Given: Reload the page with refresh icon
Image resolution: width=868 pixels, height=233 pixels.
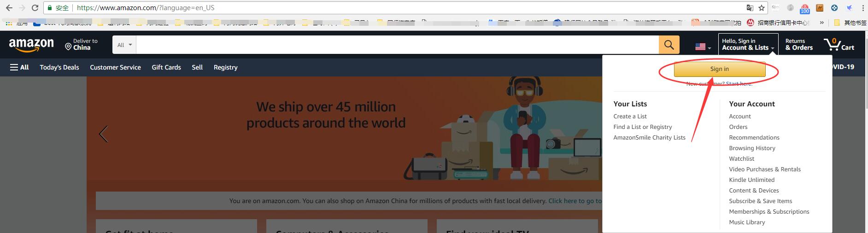Looking at the screenshot, I should point(35,8).
